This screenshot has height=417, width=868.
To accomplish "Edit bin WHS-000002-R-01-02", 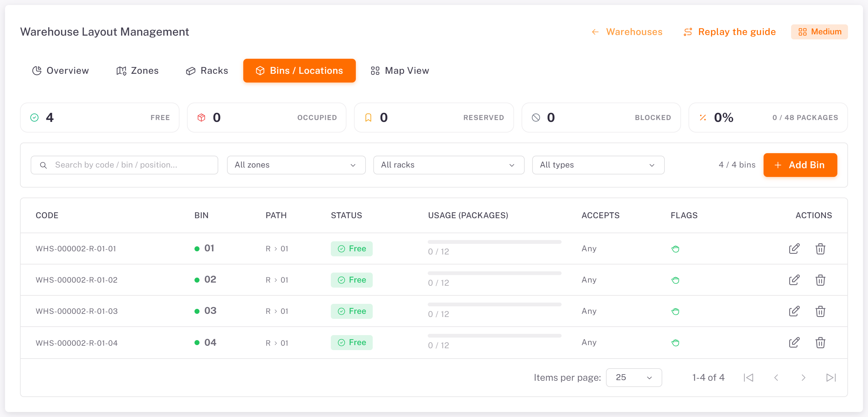I will click(794, 280).
